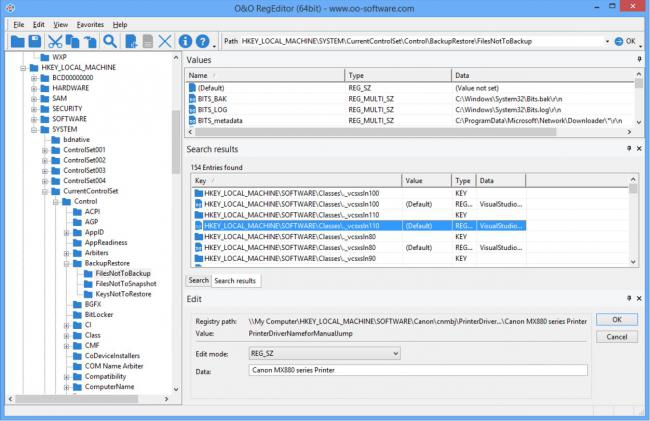Select the _vcsxsln90 search result row
The width and height of the screenshot is (650, 421).
click(x=359, y=259)
